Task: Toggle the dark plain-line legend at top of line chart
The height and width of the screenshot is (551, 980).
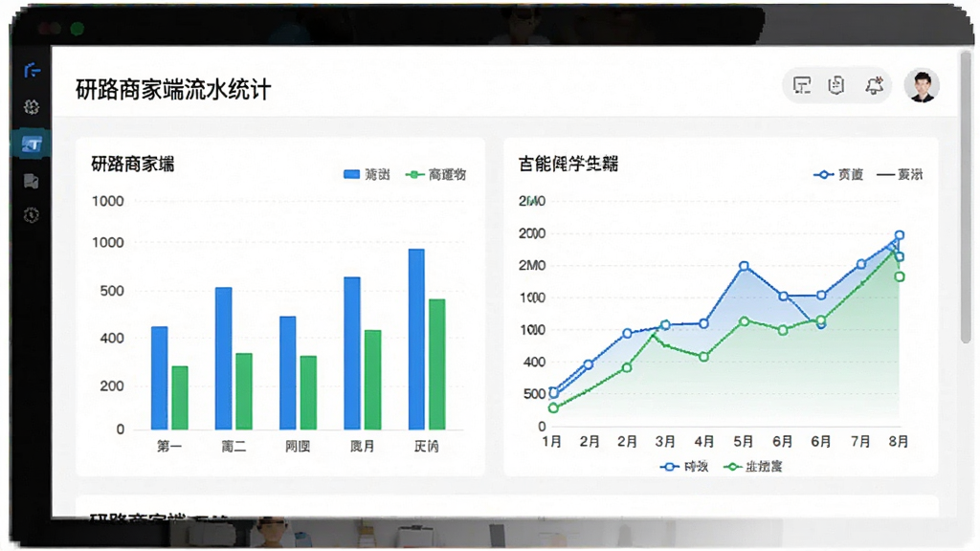Action: pyautogui.click(x=900, y=174)
